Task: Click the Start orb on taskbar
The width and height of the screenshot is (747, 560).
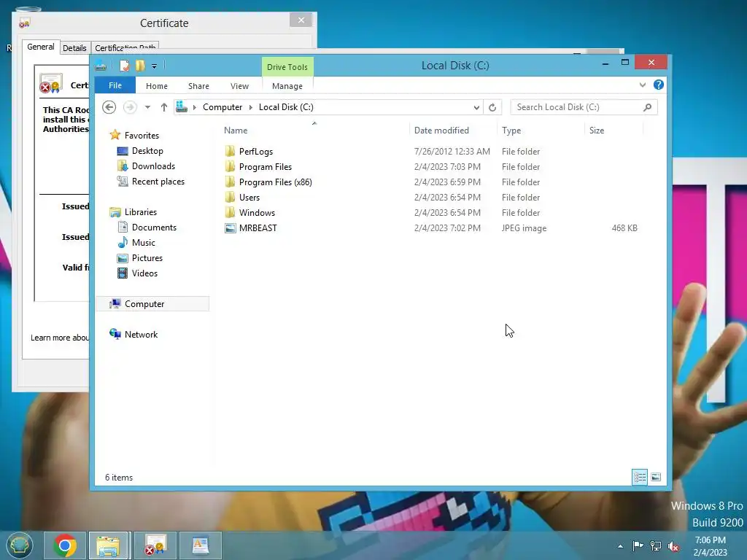Action: [20, 545]
